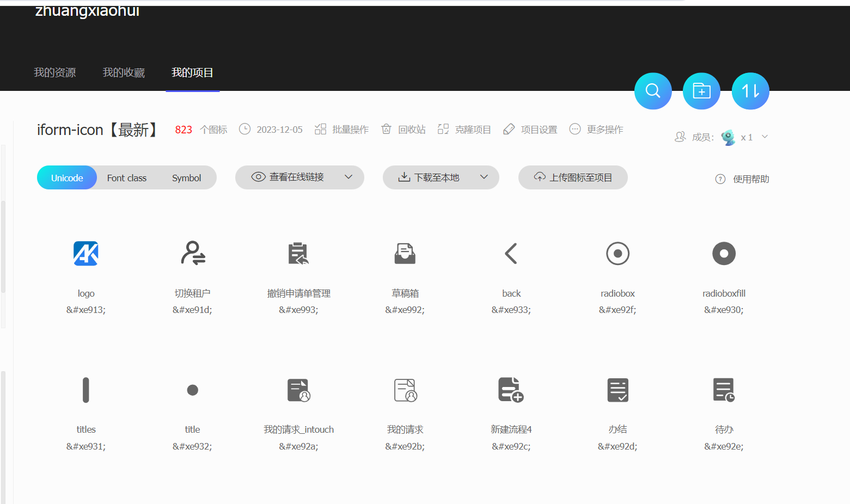Click 上传图标至项目 upload button
850x504 pixels.
coord(573,177)
